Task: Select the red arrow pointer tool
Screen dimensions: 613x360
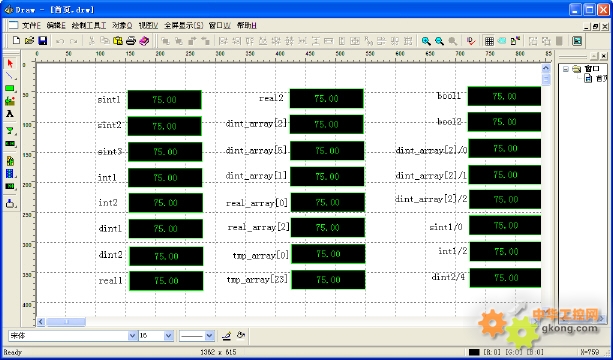Action: pyautogui.click(x=10, y=63)
